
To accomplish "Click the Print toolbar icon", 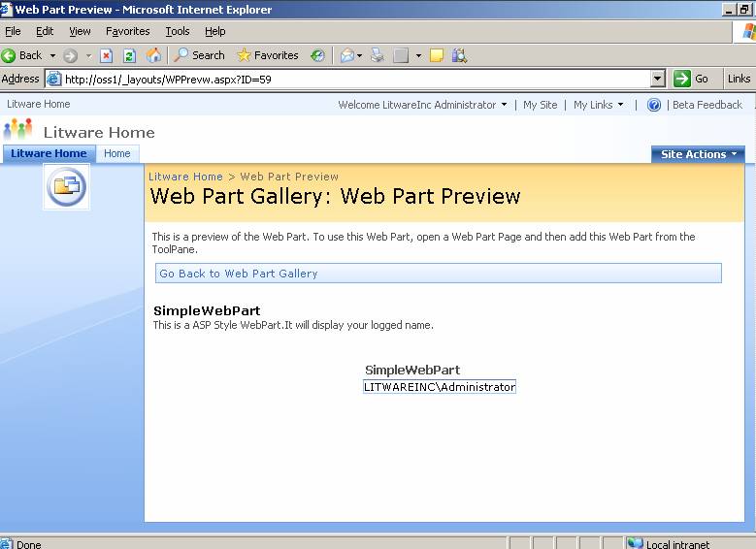I will click(378, 56).
